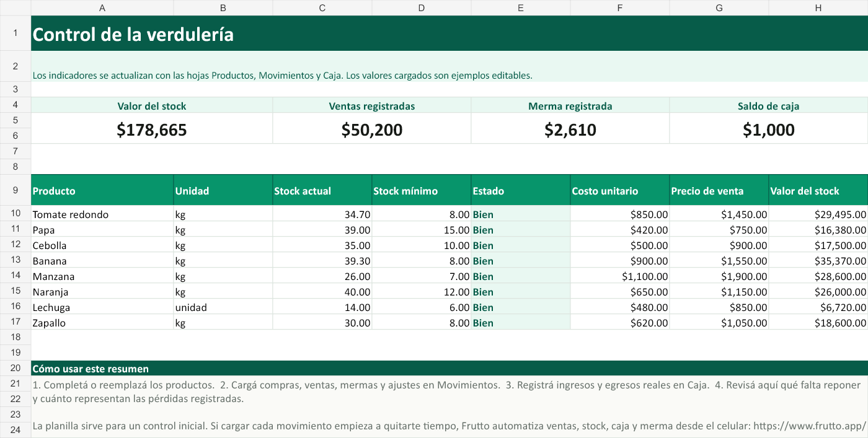This screenshot has width=868, height=438.
Task: Select the $178,665 stock value cell
Action: point(152,129)
